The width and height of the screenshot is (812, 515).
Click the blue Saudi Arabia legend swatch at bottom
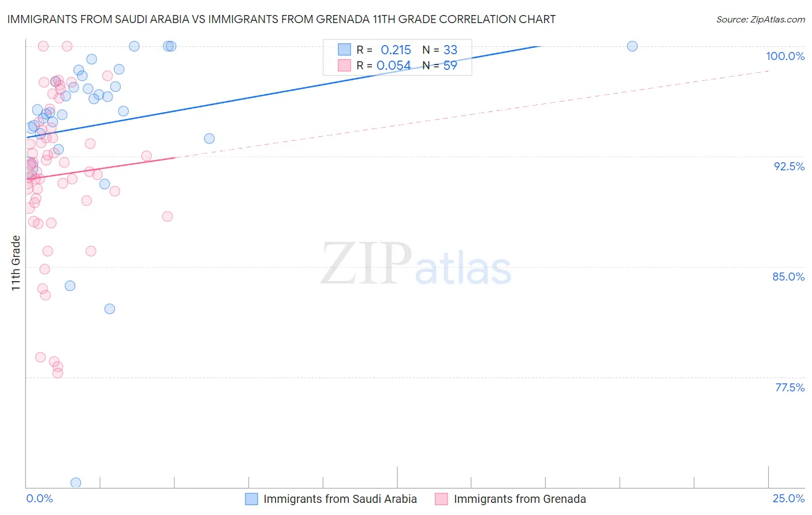pos(251,499)
